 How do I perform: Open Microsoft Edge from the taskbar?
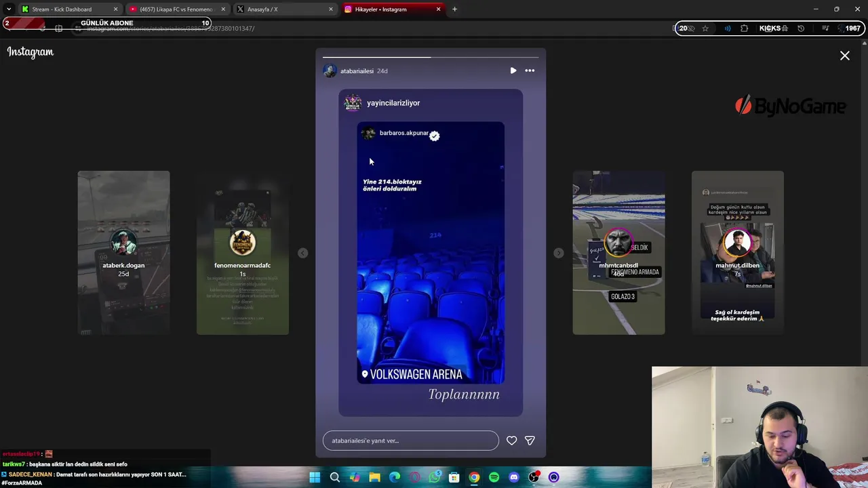395,477
